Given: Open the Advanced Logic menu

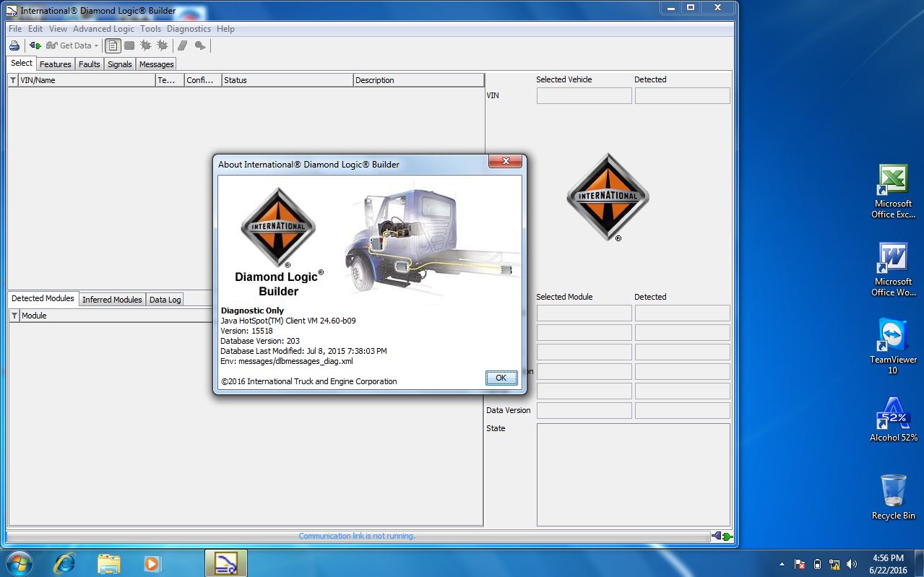Looking at the screenshot, I should [x=103, y=29].
